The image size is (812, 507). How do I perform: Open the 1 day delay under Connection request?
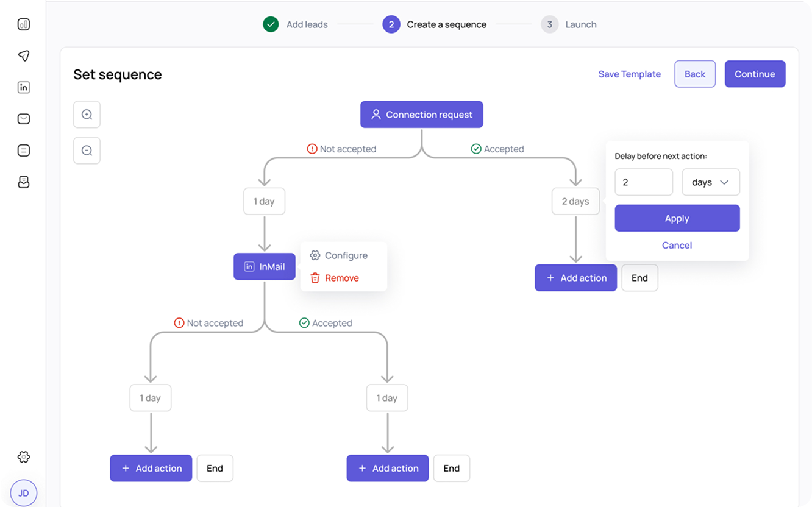264,201
